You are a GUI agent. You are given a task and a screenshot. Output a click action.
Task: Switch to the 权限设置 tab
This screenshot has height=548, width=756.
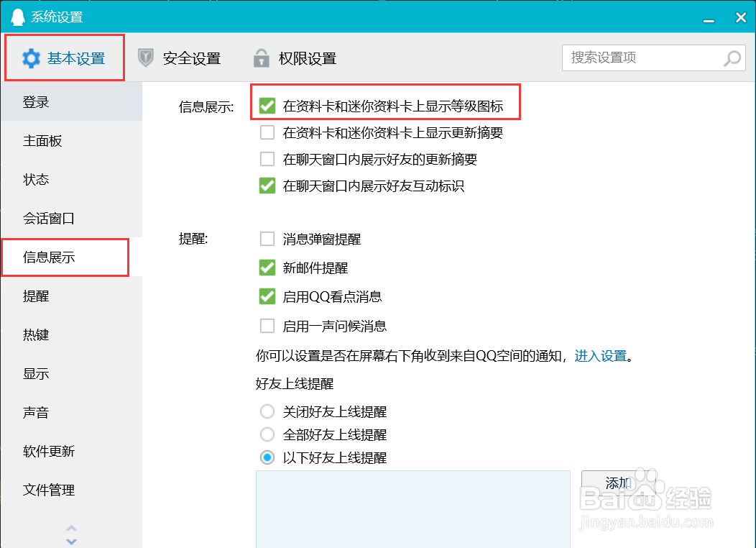[295, 58]
